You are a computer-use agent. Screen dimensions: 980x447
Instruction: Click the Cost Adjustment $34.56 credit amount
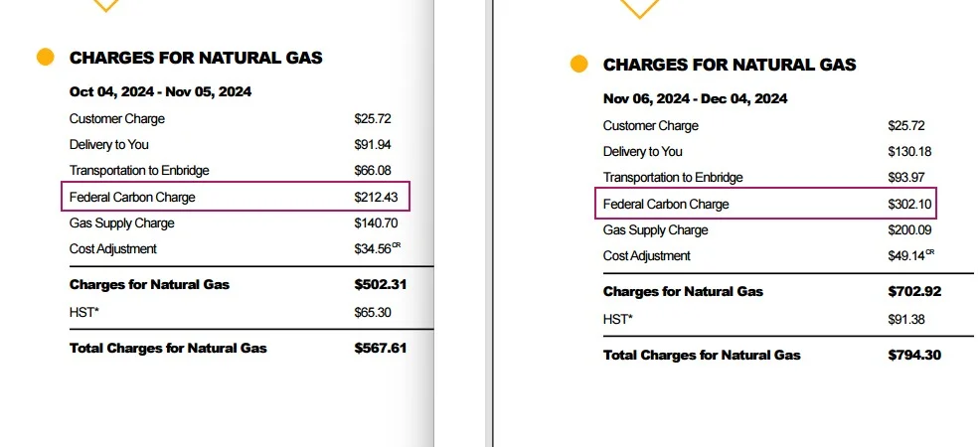(377, 248)
